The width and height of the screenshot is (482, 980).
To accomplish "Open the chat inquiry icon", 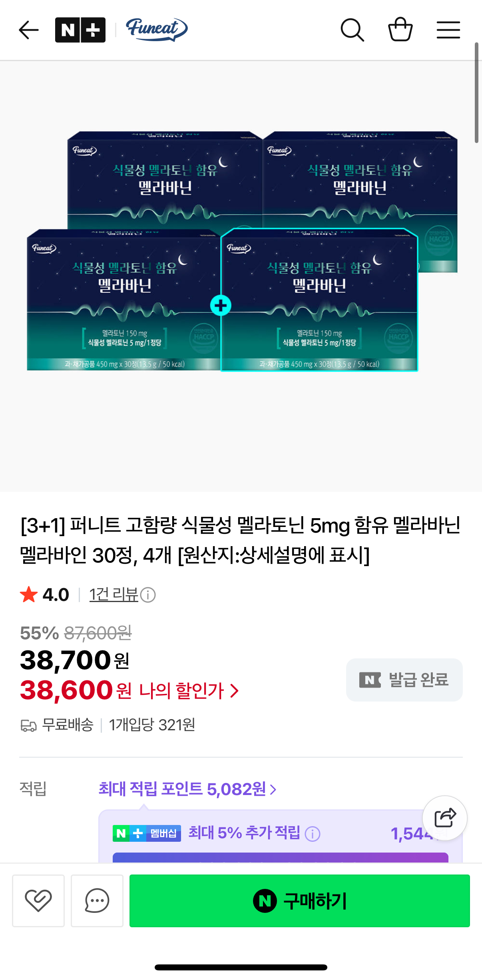I will pyautogui.click(x=97, y=900).
